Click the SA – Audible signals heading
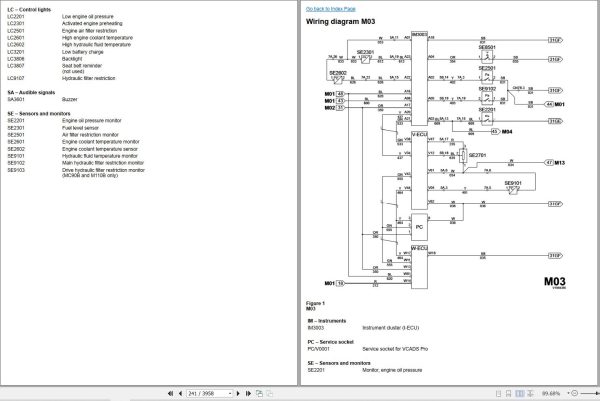The height and width of the screenshot is (401, 600). pyautogui.click(x=31, y=92)
